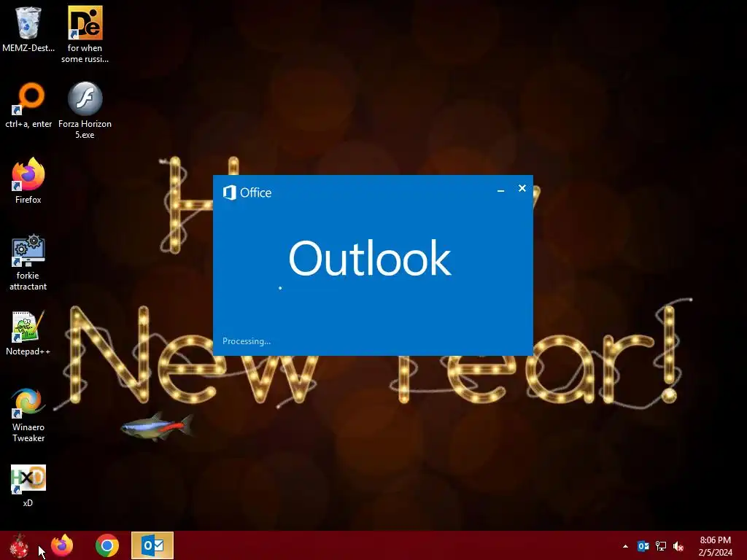
Task: Open the 'for when some russi...' shortcut
Action: [85, 34]
